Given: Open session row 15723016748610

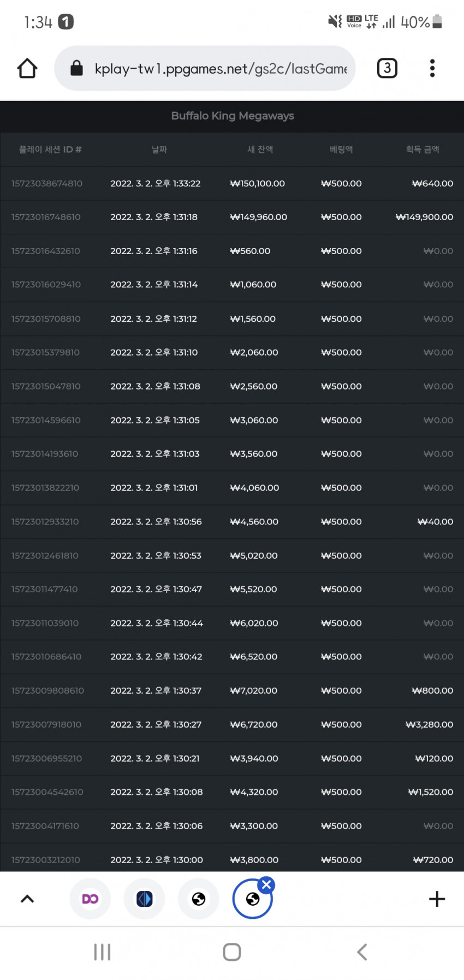Looking at the screenshot, I should pyautogui.click(x=232, y=217).
